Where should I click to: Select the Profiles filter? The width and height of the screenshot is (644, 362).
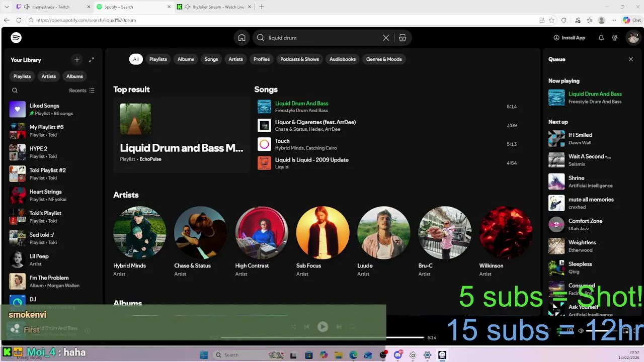tap(262, 59)
